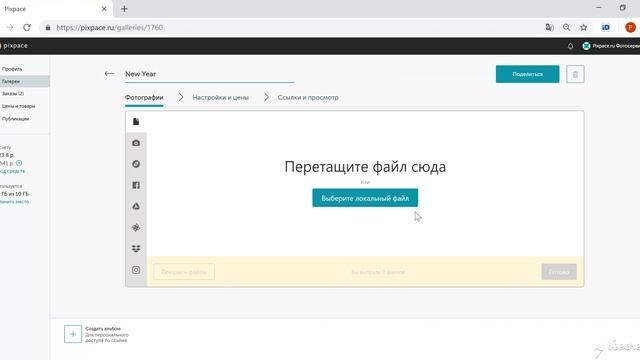The height and width of the screenshot is (360, 640).
Task: Click the withdraw funds link
Action: click(12, 171)
